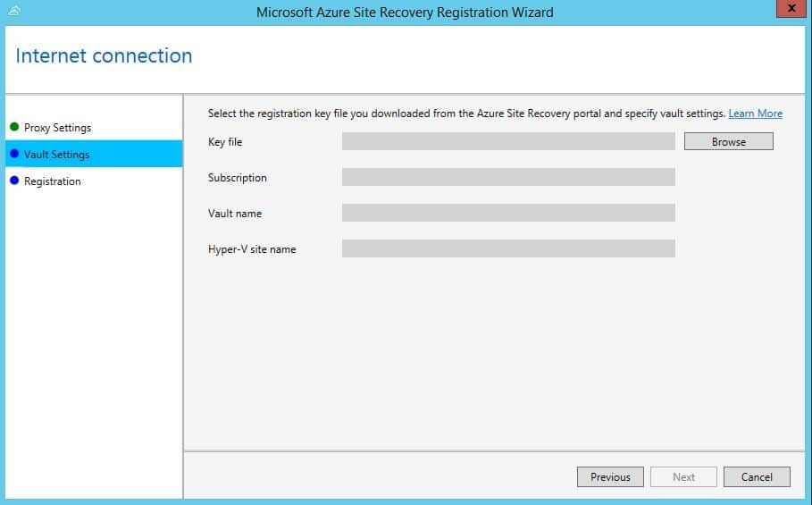Cancel the registration wizard

(x=756, y=477)
